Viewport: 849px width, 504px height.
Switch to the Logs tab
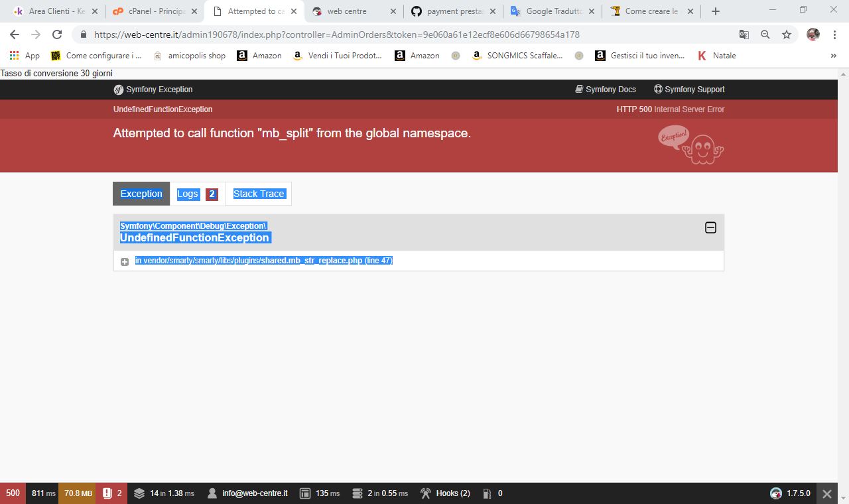[198, 194]
